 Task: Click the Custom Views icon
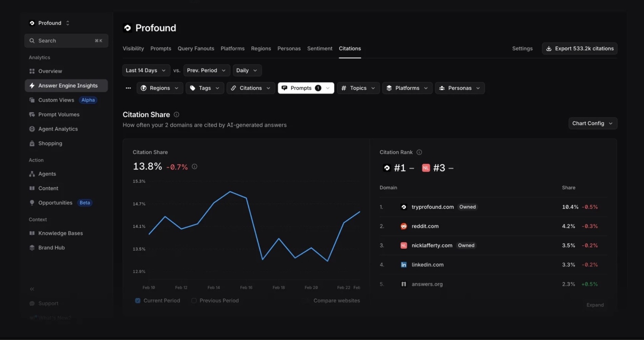pos(32,100)
